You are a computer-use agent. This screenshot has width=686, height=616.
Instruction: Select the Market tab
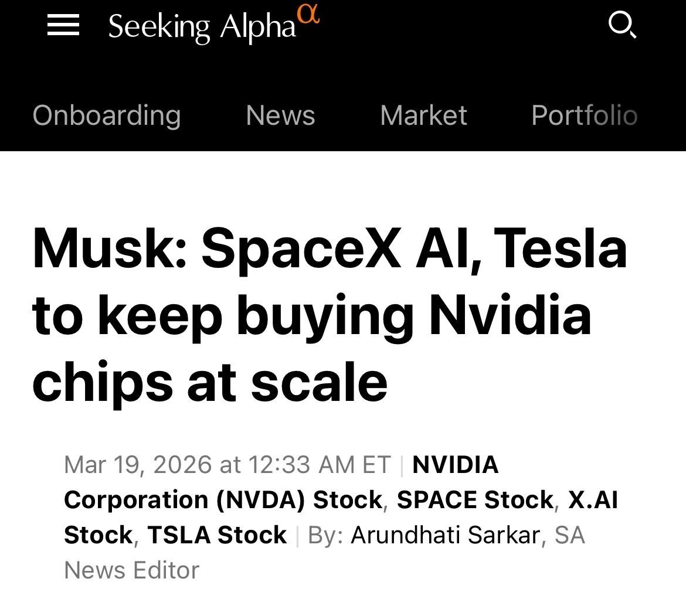click(423, 115)
